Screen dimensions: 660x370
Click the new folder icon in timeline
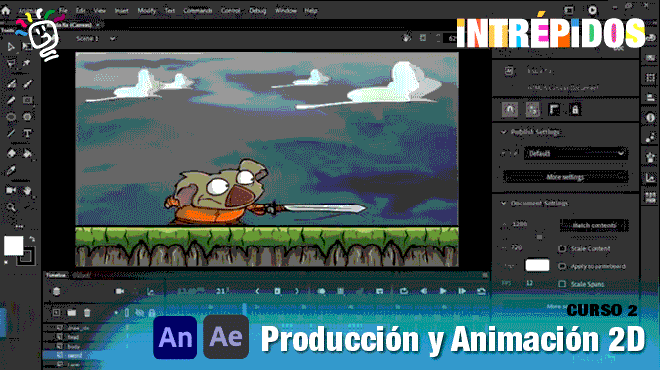(72, 313)
